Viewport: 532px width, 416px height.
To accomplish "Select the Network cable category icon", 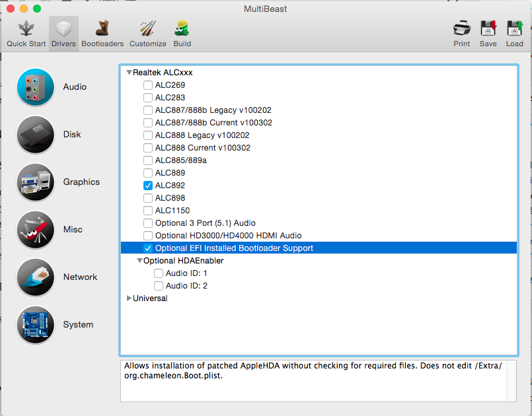I will (x=35, y=277).
